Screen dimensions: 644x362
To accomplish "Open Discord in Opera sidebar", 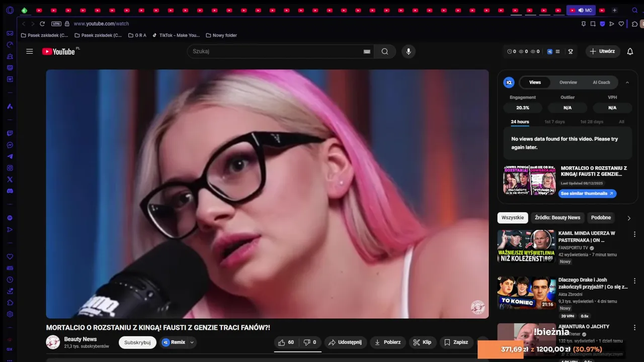I will click(x=10, y=191).
